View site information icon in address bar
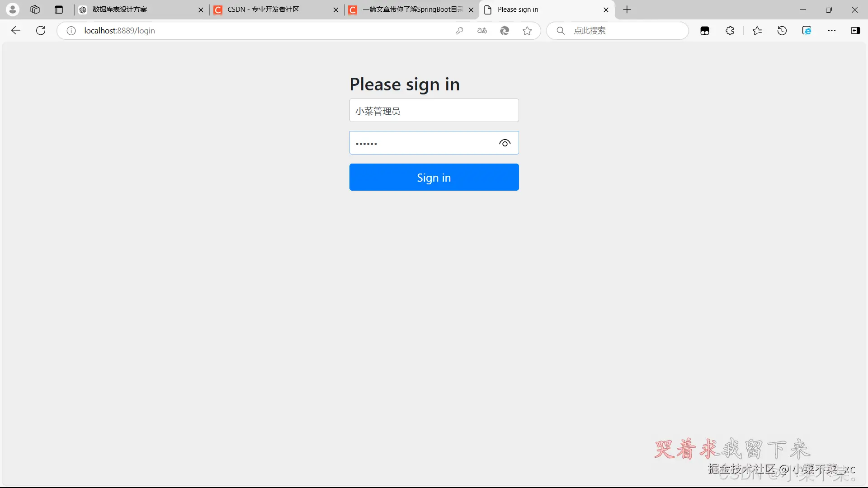 71,31
